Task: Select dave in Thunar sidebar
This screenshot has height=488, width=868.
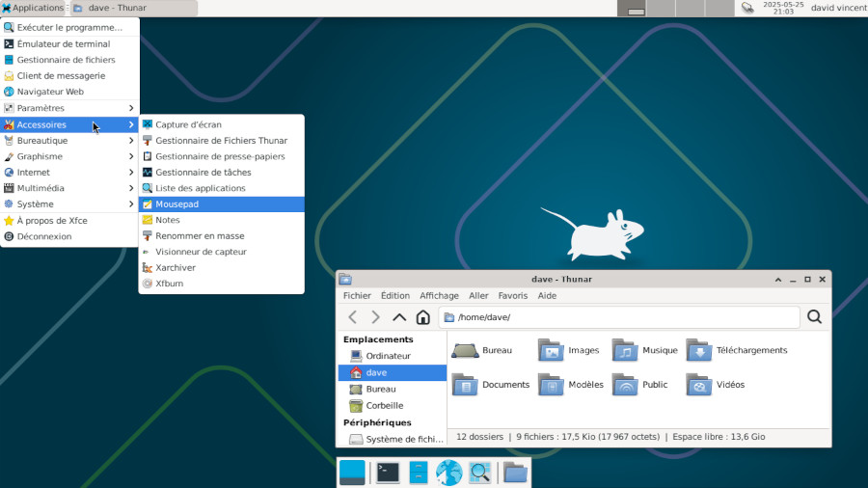Action: [x=392, y=372]
